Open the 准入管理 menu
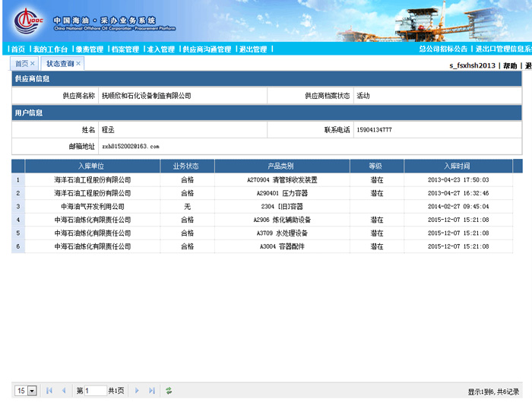Viewport: 532px width, 409px height. pos(160,49)
